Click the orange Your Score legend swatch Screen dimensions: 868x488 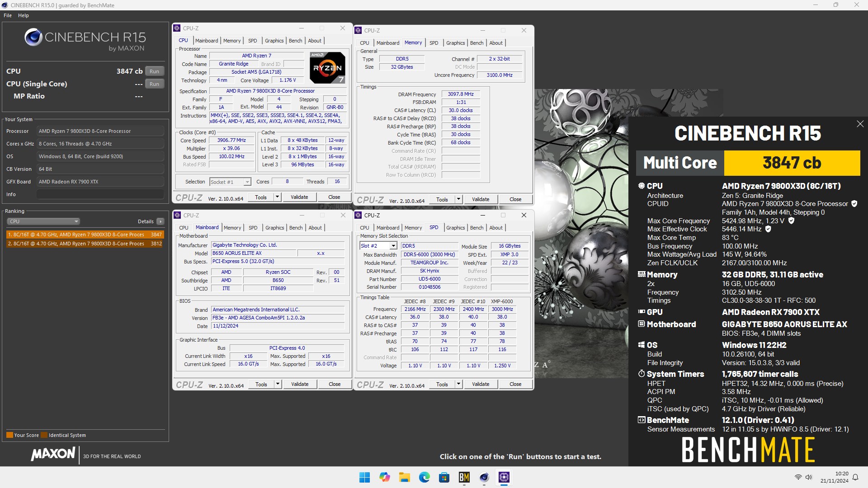9,435
